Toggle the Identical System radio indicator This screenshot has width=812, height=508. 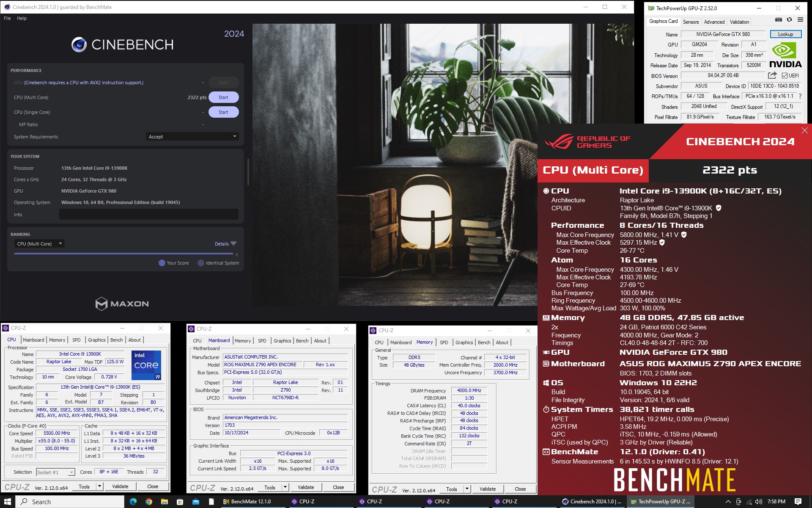pyautogui.click(x=201, y=263)
